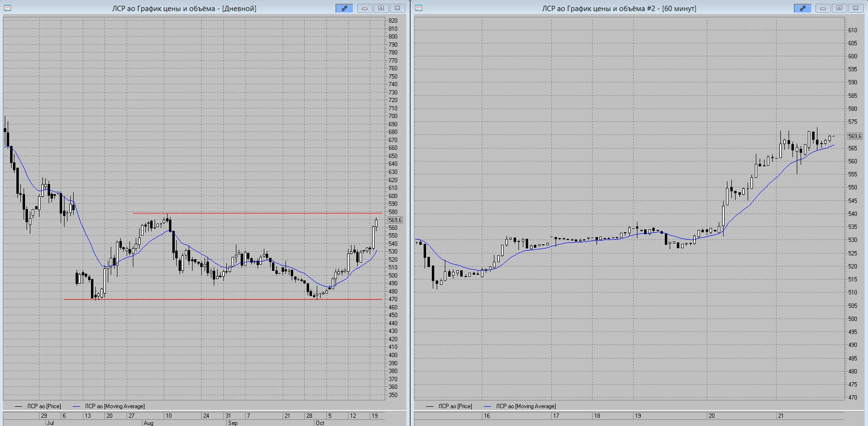The width and height of the screenshot is (868, 426).
Task: Open the system menu icon of the Дневной chart window
Action: (x=7, y=8)
